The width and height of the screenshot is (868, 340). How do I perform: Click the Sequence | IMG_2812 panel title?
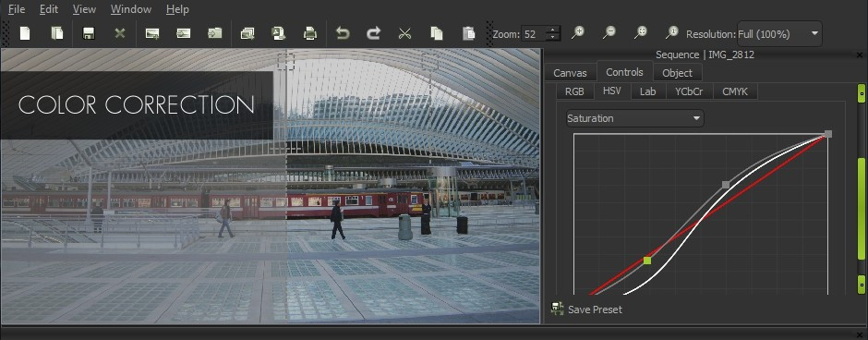click(705, 55)
